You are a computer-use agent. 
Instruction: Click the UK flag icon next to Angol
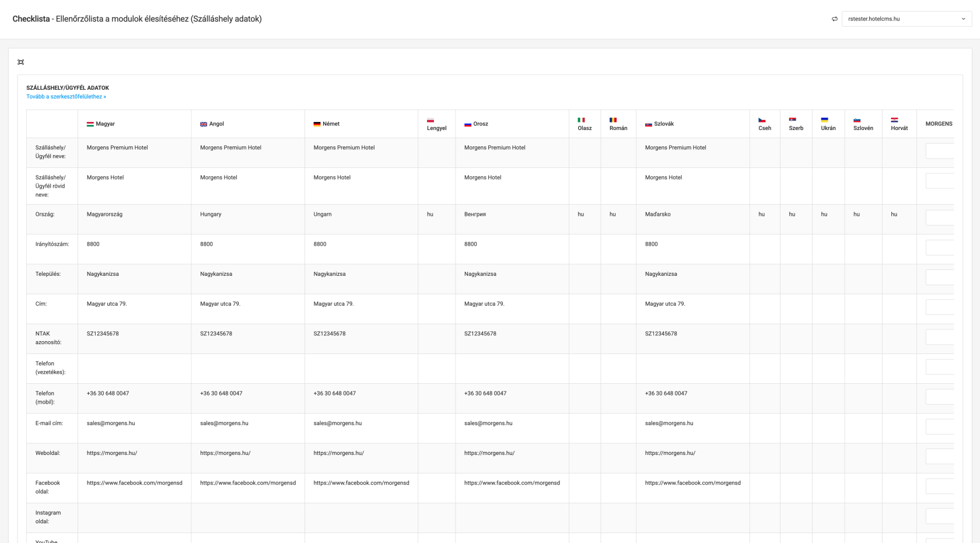pyautogui.click(x=204, y=124)
